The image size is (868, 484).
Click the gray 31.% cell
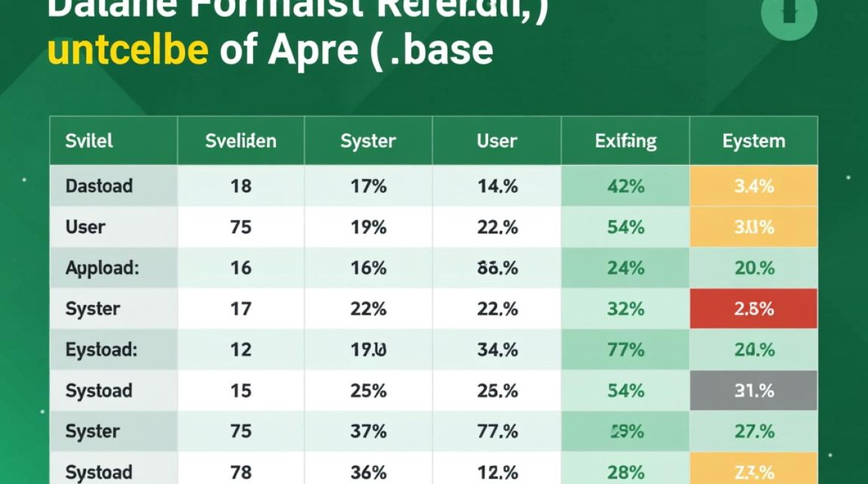(754, 390)
